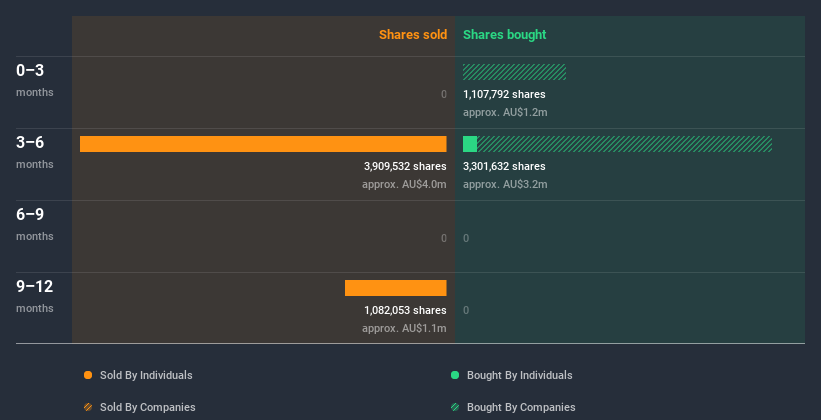Click the 9–12 months row label
The image size is (821, 420).
pos(35,296)
